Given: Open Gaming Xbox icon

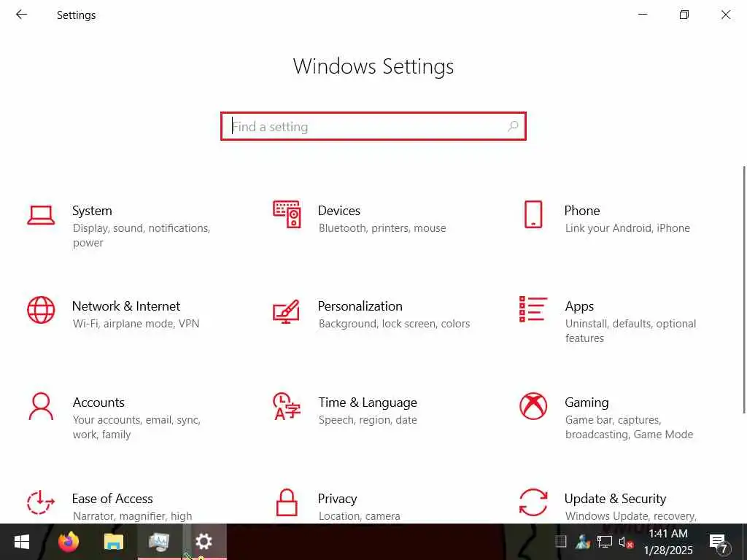Looking at the screenshot, I should pyautogui.click(x=533, y=406).
